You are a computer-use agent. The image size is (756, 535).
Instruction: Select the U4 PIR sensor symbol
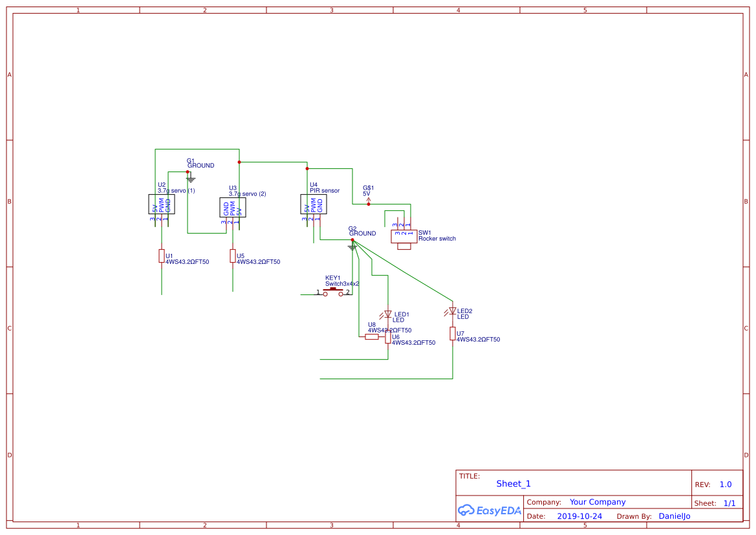tap(314, 203)
